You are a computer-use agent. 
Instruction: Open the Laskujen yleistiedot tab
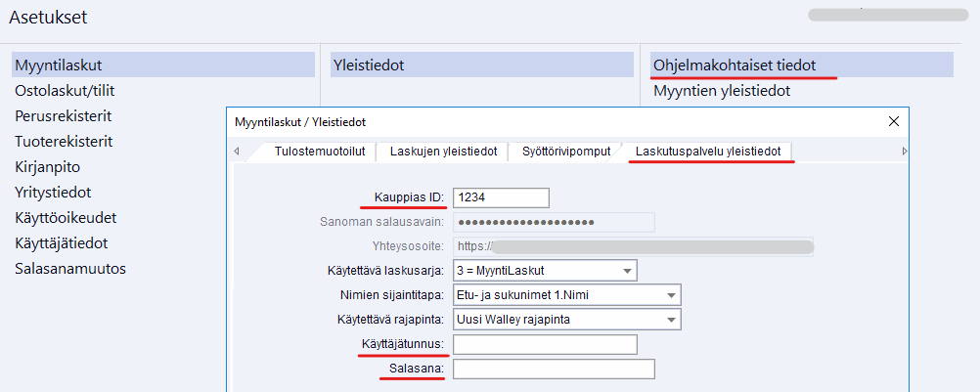443,152
